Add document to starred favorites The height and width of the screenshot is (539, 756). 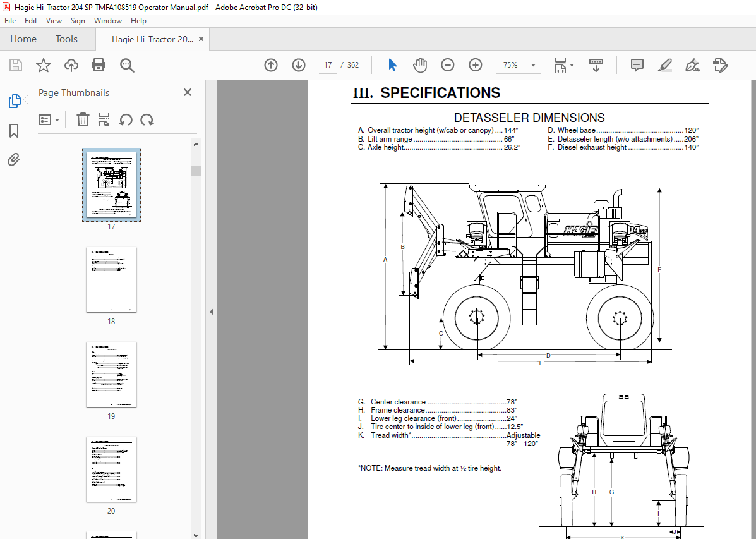[44, 65]
